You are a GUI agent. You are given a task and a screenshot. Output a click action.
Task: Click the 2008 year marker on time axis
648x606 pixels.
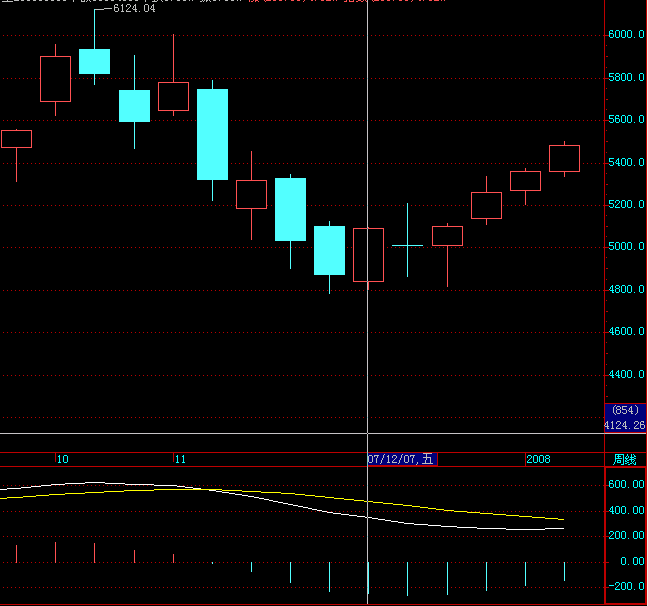tap(538, 460)
